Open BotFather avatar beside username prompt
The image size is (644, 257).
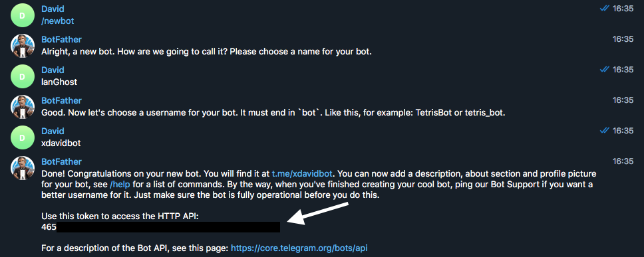click(23, 107)
